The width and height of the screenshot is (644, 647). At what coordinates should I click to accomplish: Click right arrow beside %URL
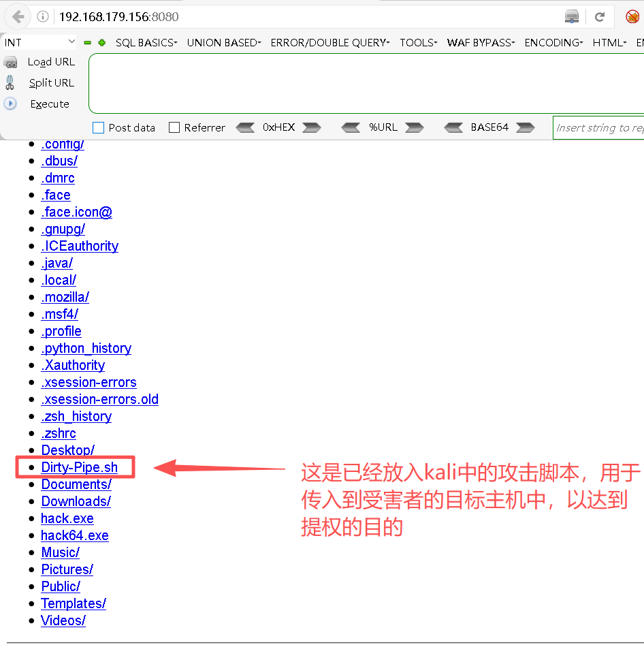tap(414, 127)
